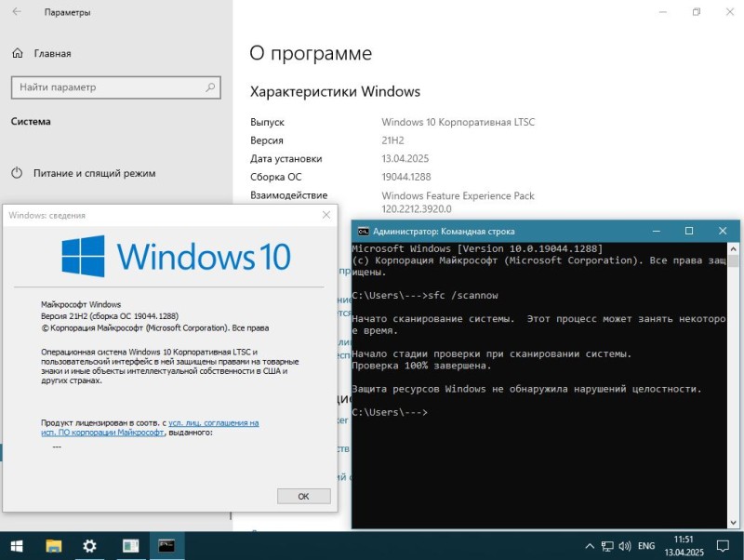Select the Система section heading

31,122
